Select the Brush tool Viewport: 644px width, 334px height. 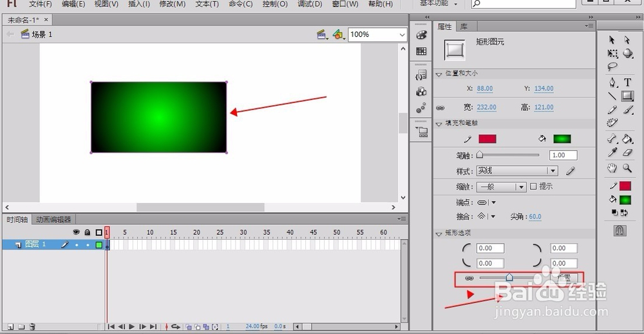tap(627, 110)
